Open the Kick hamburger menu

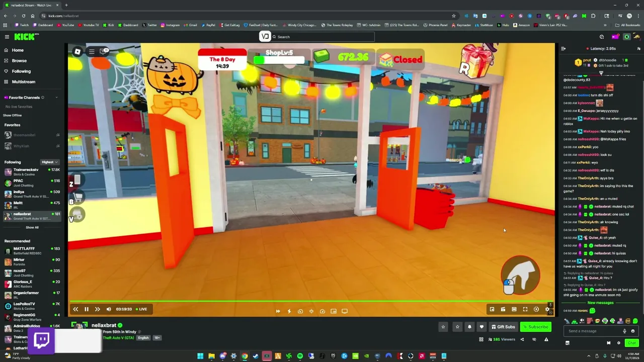coord(7,37)
